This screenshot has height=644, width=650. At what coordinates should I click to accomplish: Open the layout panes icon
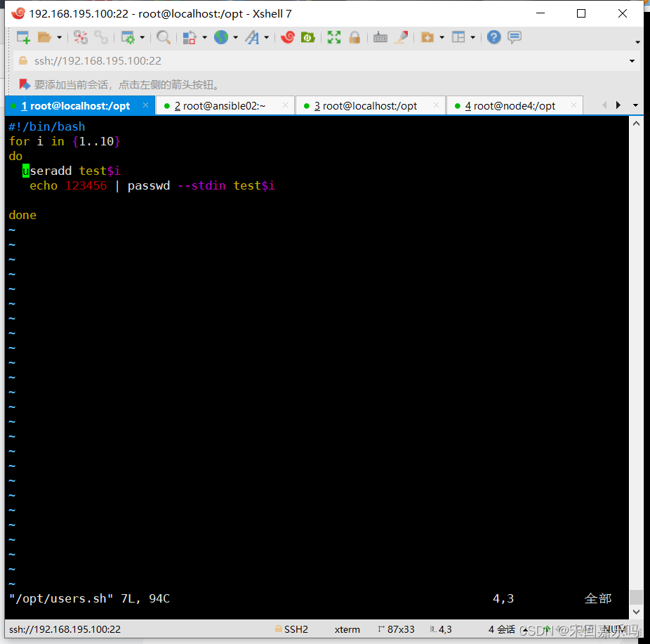[x=458, y=37]
